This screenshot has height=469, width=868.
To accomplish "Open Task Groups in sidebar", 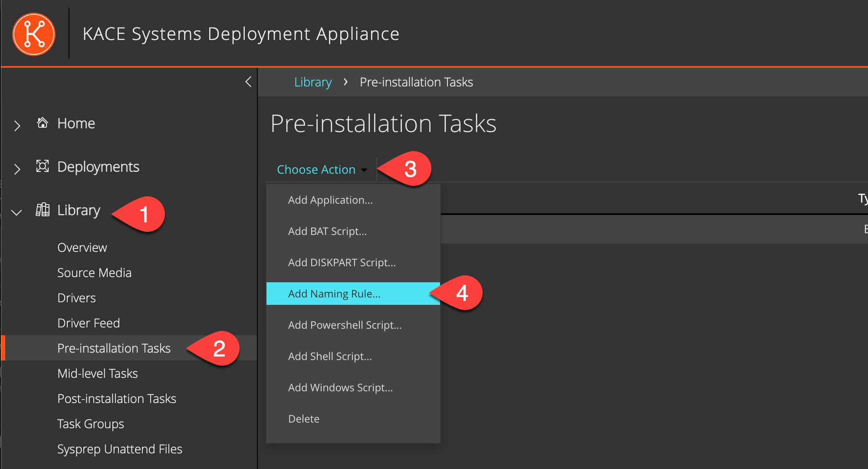I will (x=90, y=424).
